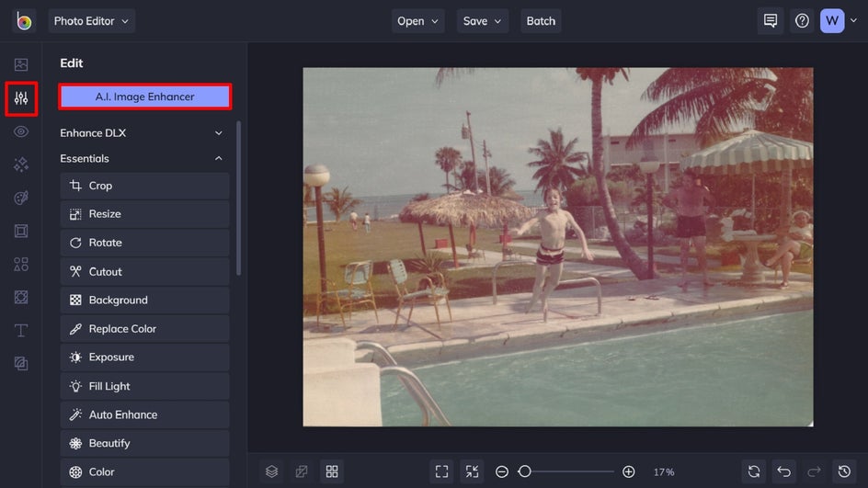Expand the account menu chevron
The width and height of the screenshot is (868, 488).
click(x=853, y=20)
